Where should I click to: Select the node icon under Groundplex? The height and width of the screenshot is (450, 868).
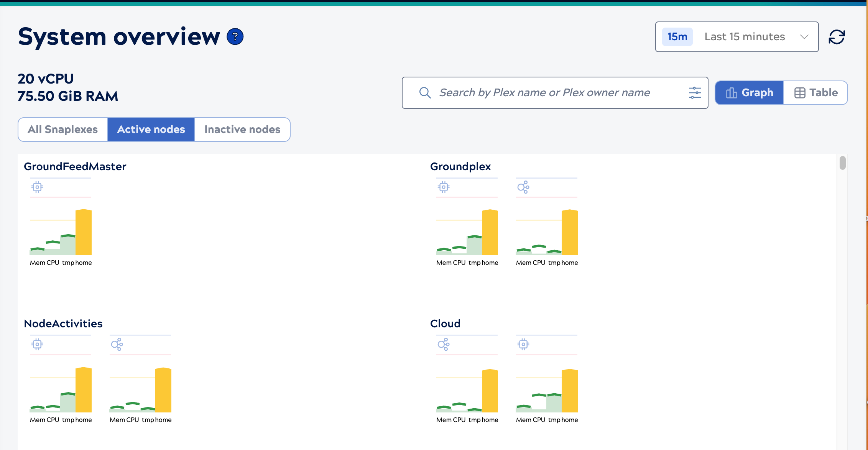click(x=523, y=187)
